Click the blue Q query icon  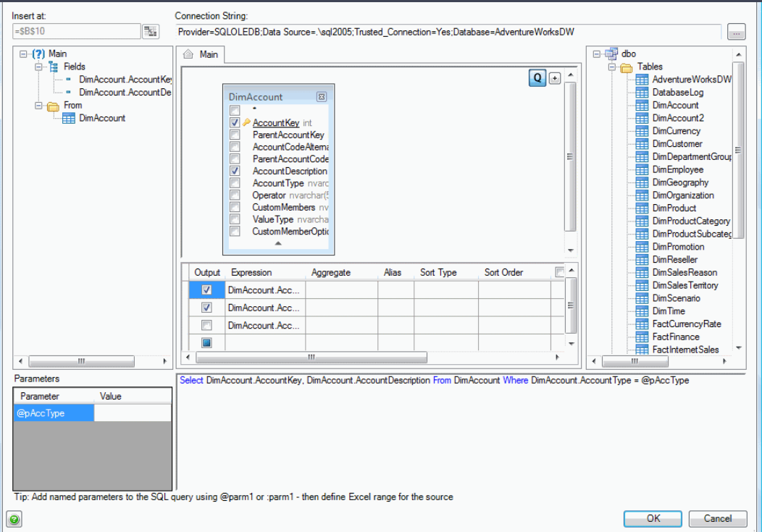point(536,77)
